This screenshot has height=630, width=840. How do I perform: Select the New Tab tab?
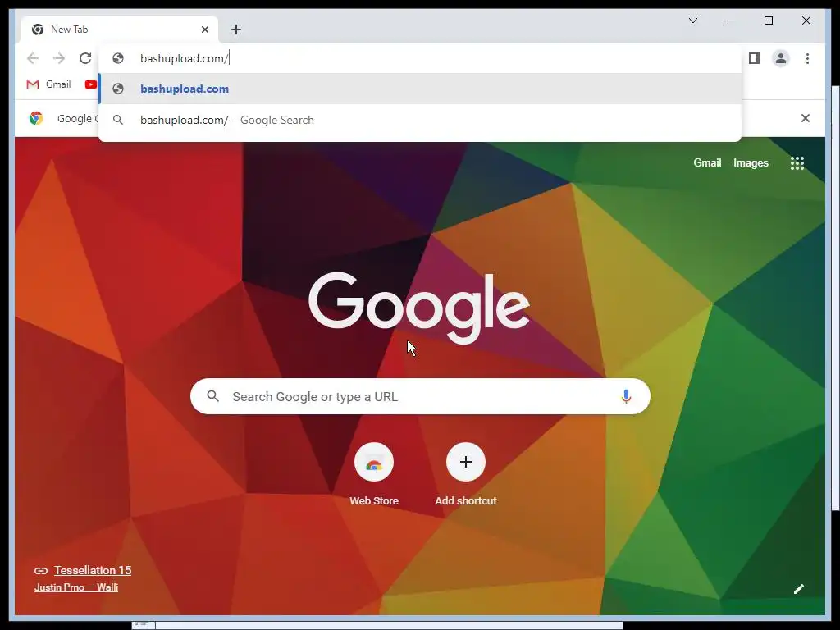pyautogui.click(x=120, y=30)
